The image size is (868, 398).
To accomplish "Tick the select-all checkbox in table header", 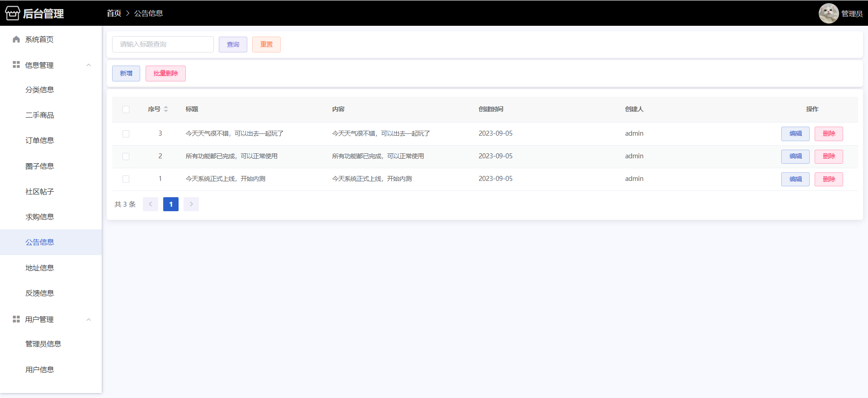I will (x=126, y=109).
